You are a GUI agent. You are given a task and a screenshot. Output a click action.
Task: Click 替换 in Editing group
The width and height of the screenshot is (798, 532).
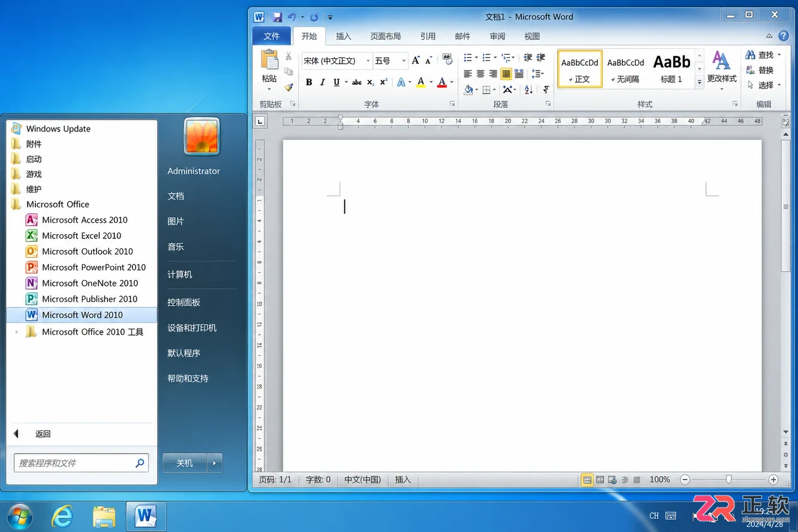760,70
